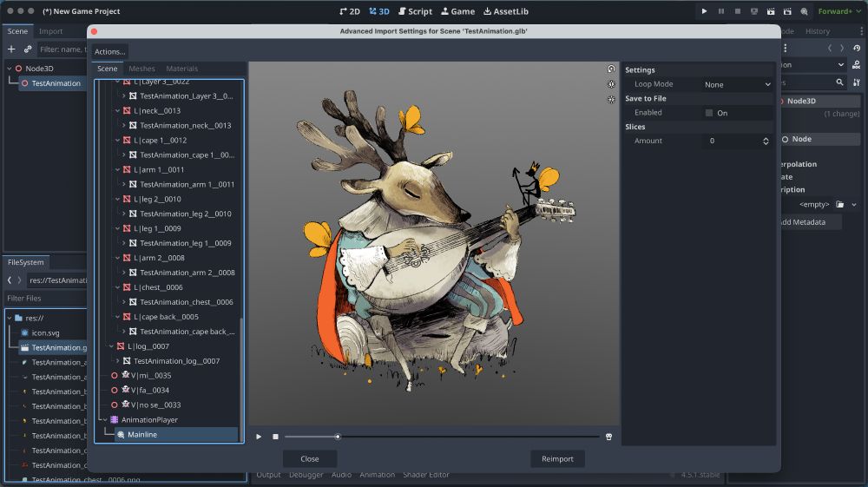The image size is (868, 487).
Task: Run the project with the top play button
Action: point(704,11)
